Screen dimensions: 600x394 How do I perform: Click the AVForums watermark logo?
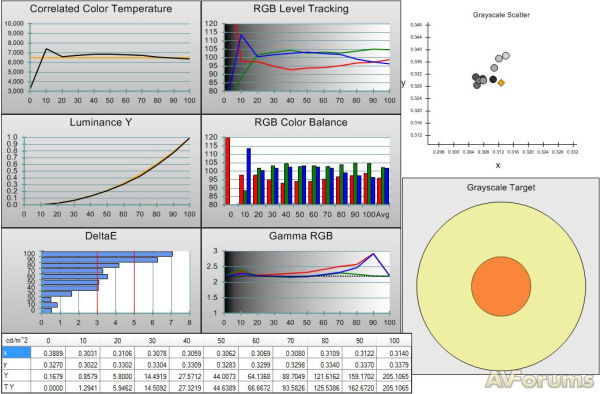[540, 380]
